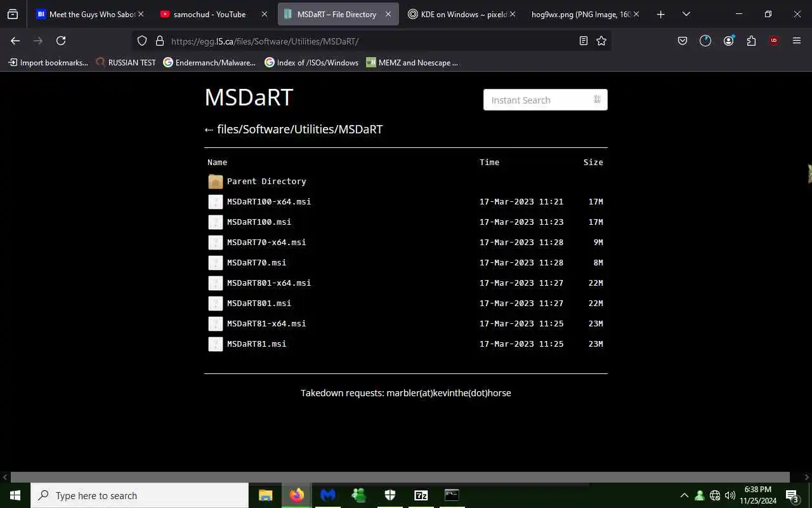Click Import bookmarks item
Viewport: 812px width, 508px height.
click(48, 63)
